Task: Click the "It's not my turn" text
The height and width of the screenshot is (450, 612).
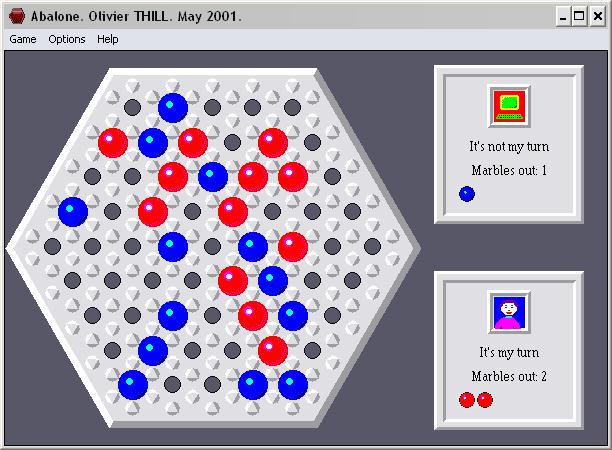Action: (x=509, y=147)
